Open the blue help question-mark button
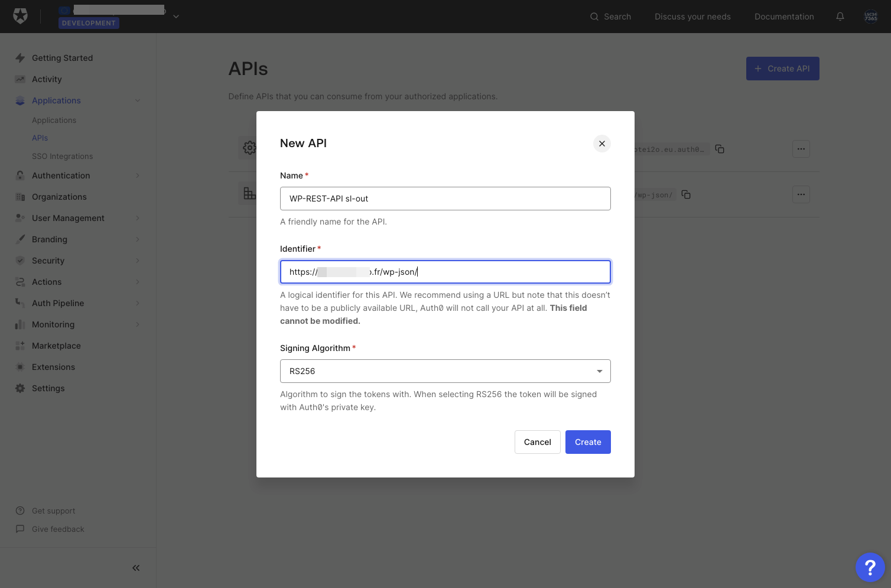891x588 pixels. click(x=870, y=567)
